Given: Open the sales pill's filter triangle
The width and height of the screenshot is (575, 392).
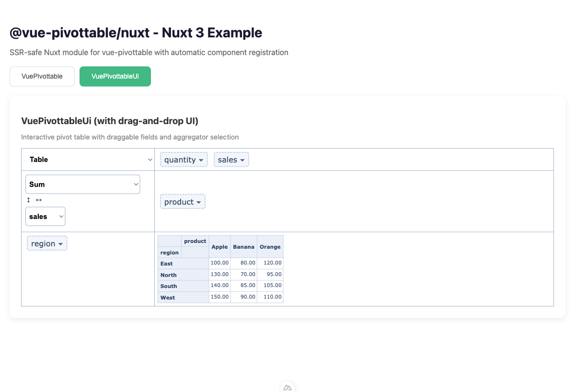Looking at the screenshot, I should (x=242, y=160).
